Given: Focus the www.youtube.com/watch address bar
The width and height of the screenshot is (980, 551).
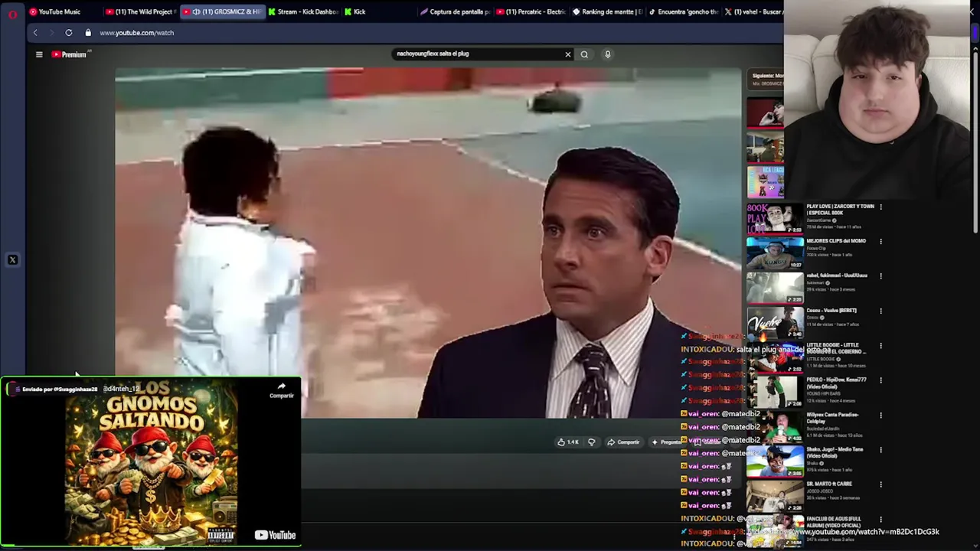Looking at the screenshot, I should click(136, 33).
